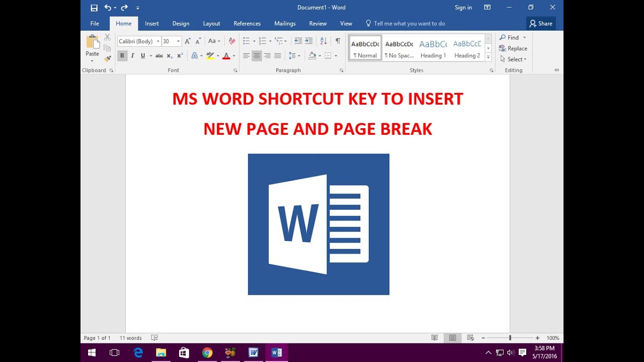Switch to the Design tab

(x=181, y=24)
